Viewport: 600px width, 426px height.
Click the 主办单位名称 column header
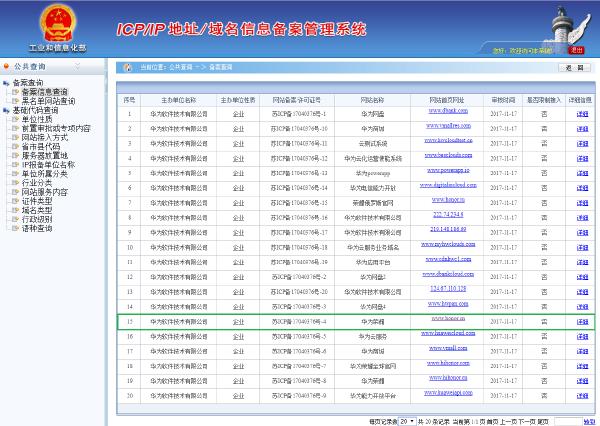pyautogui.click(x=178, y=100)
